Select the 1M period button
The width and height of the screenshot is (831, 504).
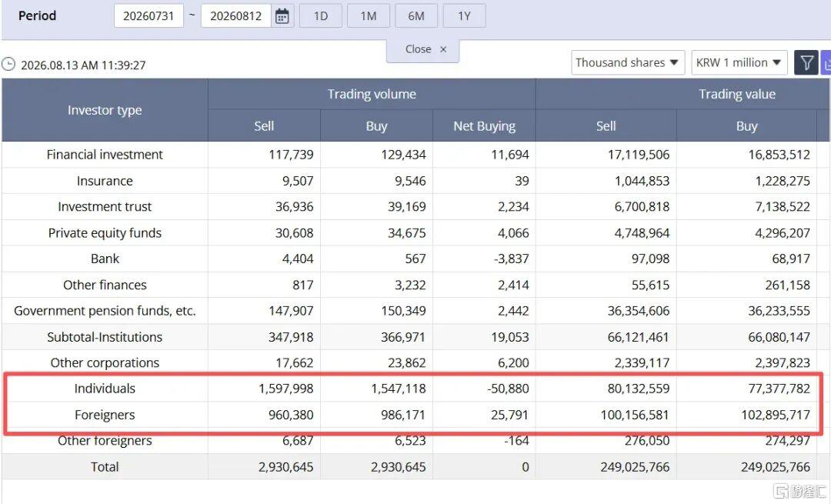(369, 16)
